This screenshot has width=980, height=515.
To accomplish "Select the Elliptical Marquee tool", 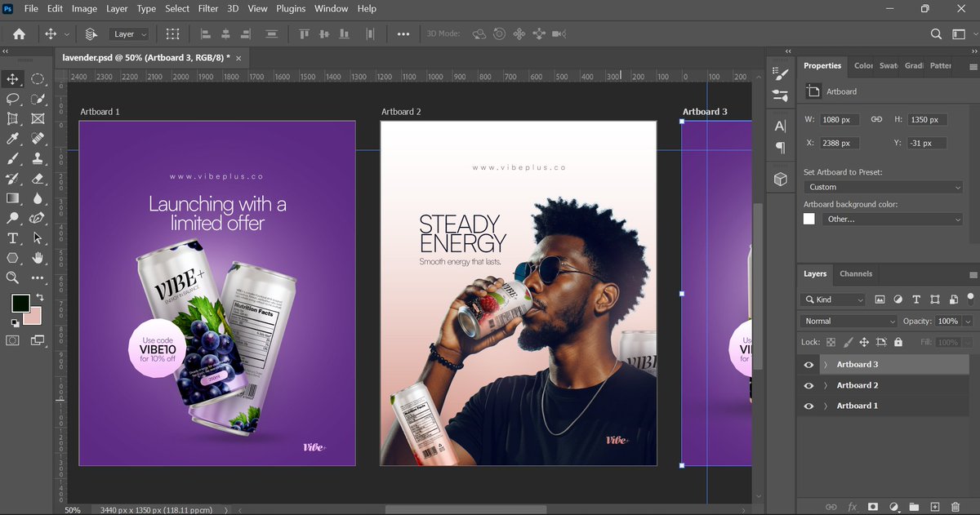I will [x=38, y=79].
